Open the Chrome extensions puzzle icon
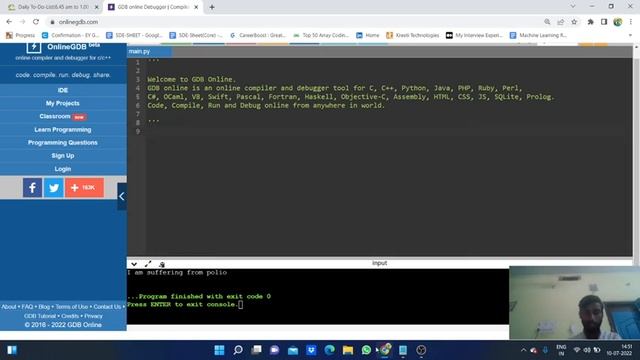Image resolution: width=640 pixels, height=360 pixels. 591,22
